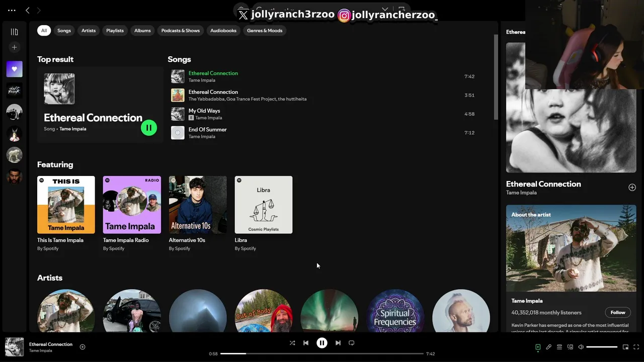Click the main view vertical scrollbar
644x362 pixels.
pyautogui.click(x=496, y=77)
